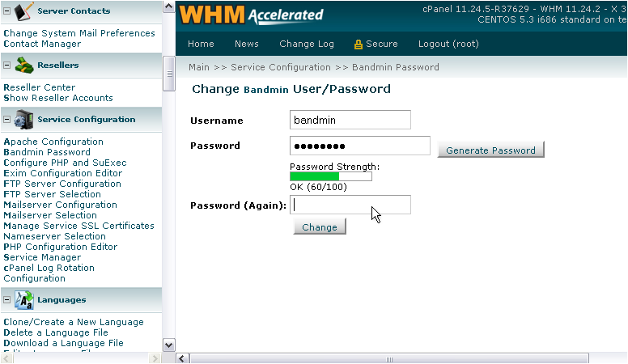The height and width of the screenshot is (364, 628).
Task: Collapse the Server Contacts section
Action: [6, 11]
